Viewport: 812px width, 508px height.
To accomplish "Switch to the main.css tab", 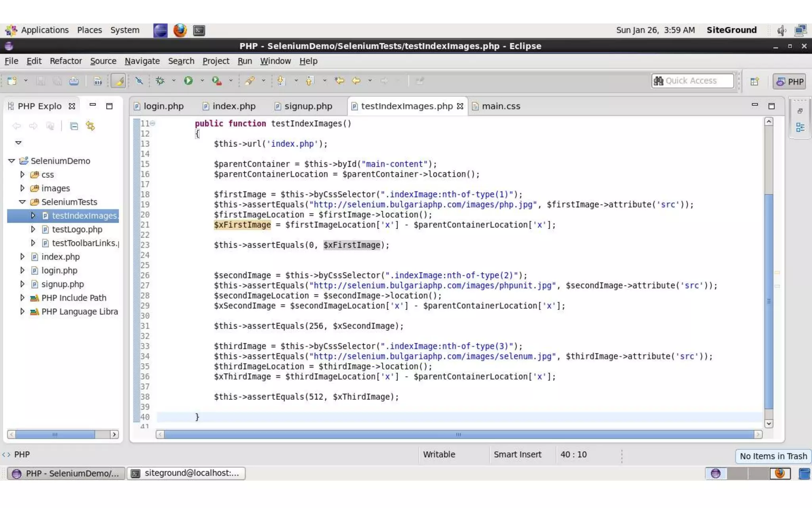I will click(501, 106).
